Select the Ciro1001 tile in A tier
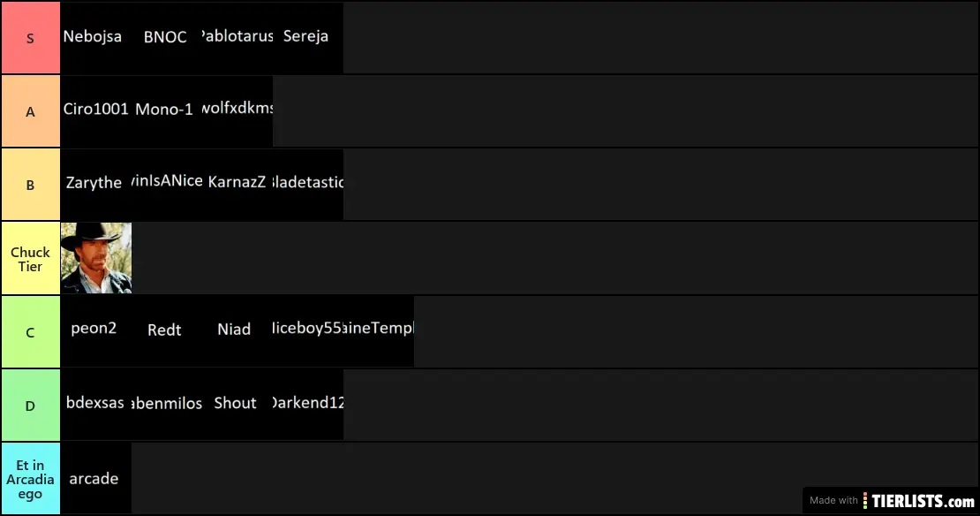 95,111
